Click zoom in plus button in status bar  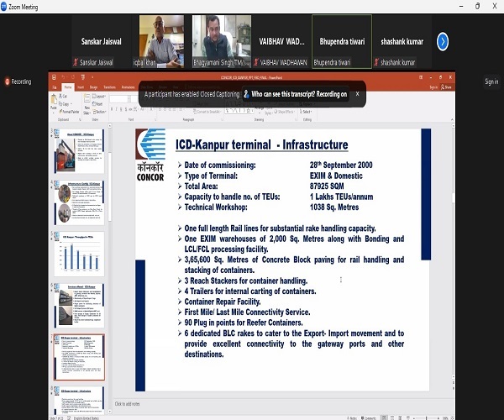439,417
